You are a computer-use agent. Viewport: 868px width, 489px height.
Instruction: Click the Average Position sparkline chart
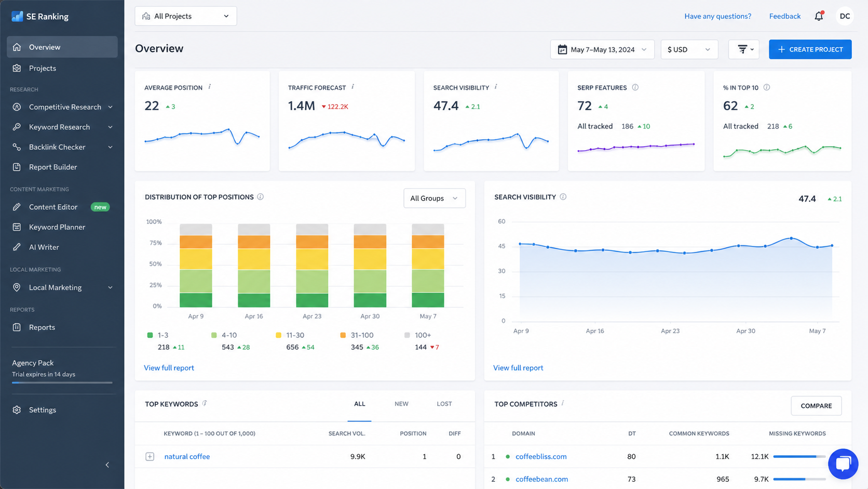(202, 137)
